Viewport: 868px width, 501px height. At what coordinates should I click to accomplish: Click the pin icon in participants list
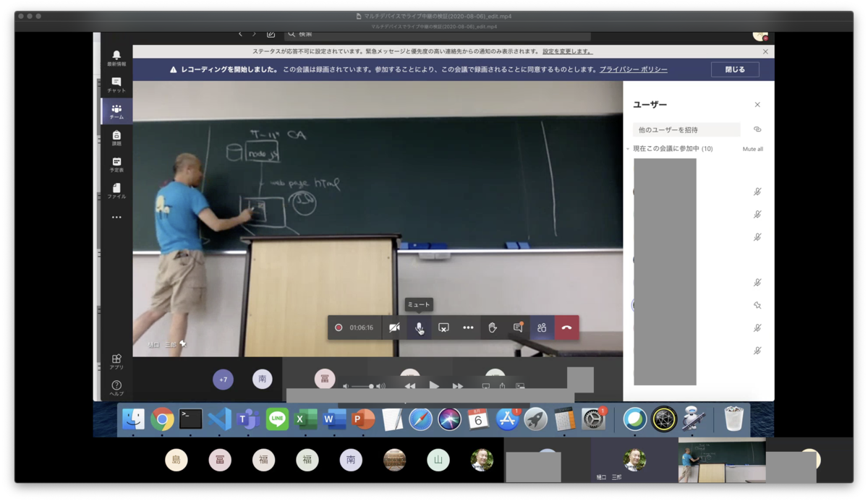click(x=757, y=305)
